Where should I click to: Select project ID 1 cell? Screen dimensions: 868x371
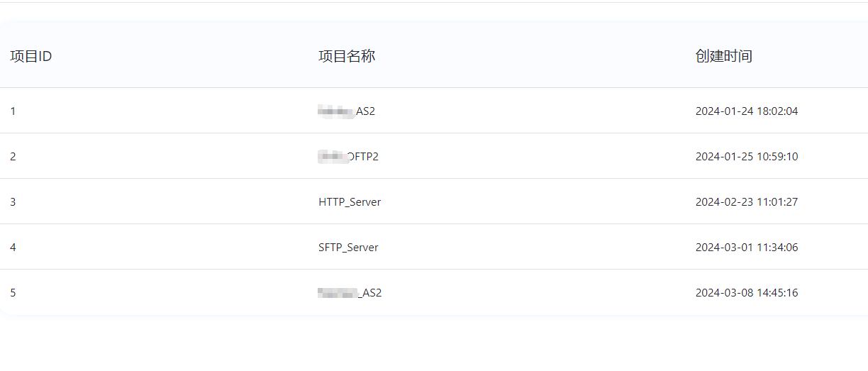13,111
